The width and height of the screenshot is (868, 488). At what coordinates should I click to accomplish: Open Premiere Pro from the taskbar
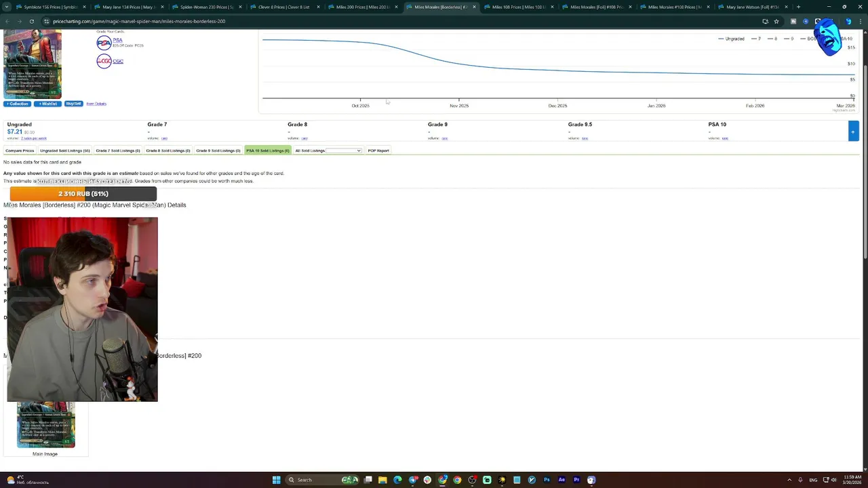click(576, 480)
